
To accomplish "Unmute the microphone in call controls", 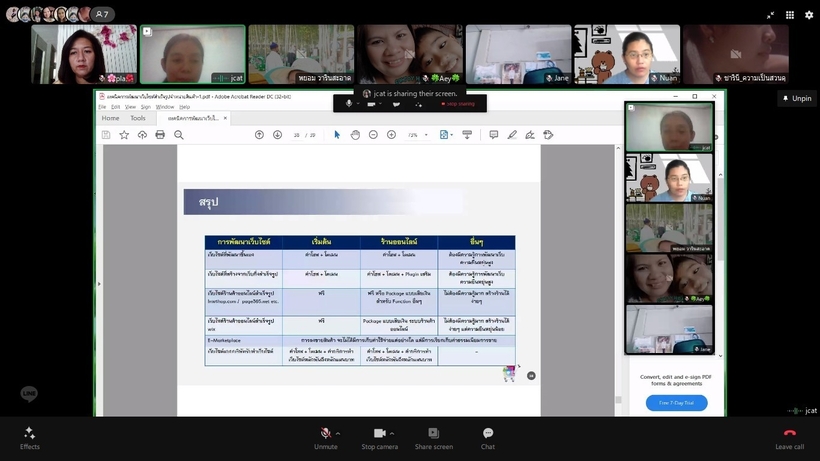I will pyautogui.click(x=325, y=434).
